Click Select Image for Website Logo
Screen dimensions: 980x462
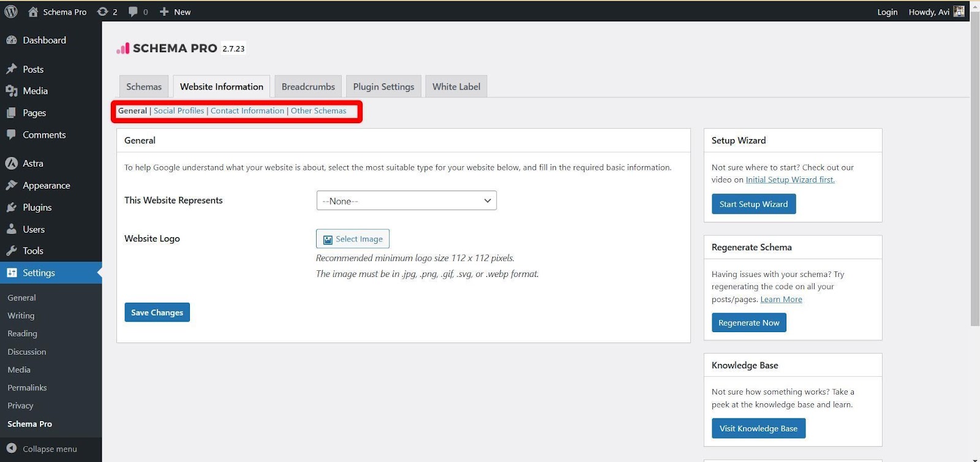(x=353, y=239)
